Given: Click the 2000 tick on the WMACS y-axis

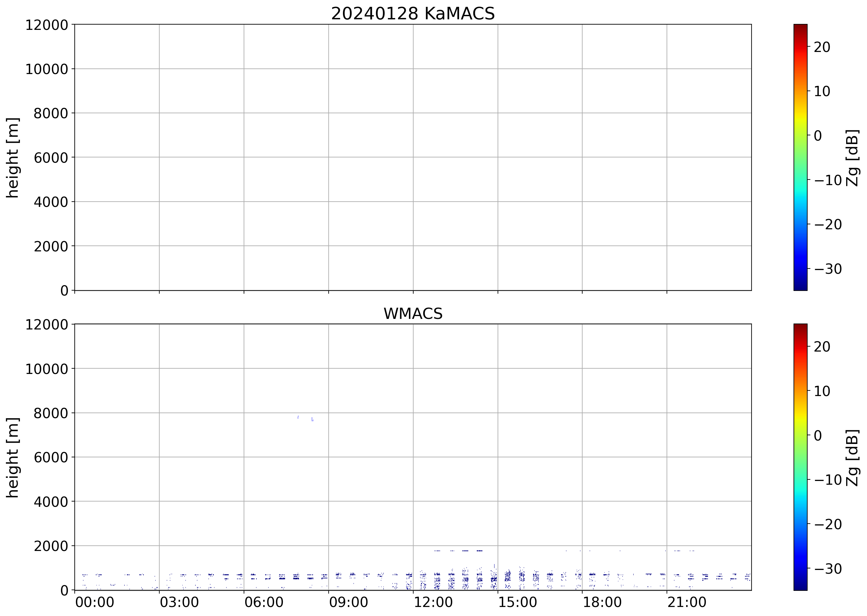Looking at the screenshot, I should pos(51,546).
